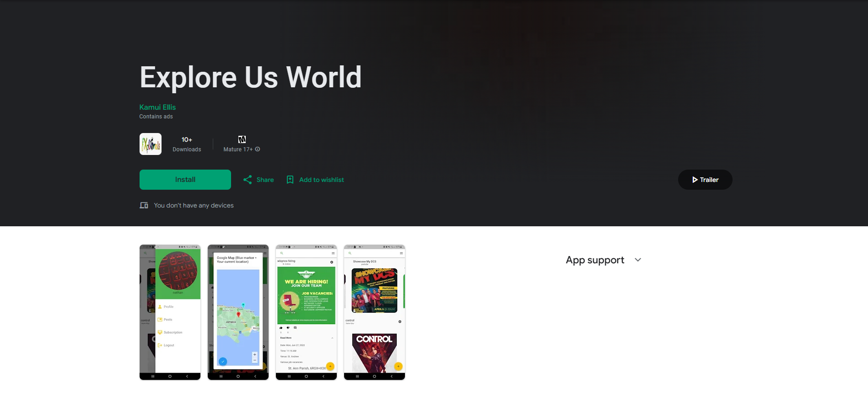Open the Google Map screenshot thumbnail
868x400 pixels.
[238, 312]
